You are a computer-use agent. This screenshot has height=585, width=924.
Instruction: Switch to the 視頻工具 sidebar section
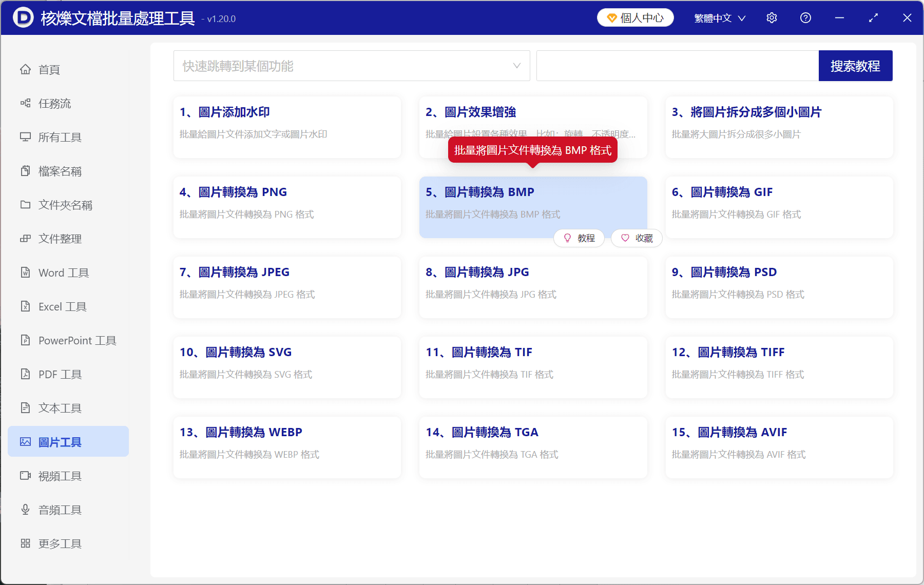pyautogui.click(x=60, y=476)
